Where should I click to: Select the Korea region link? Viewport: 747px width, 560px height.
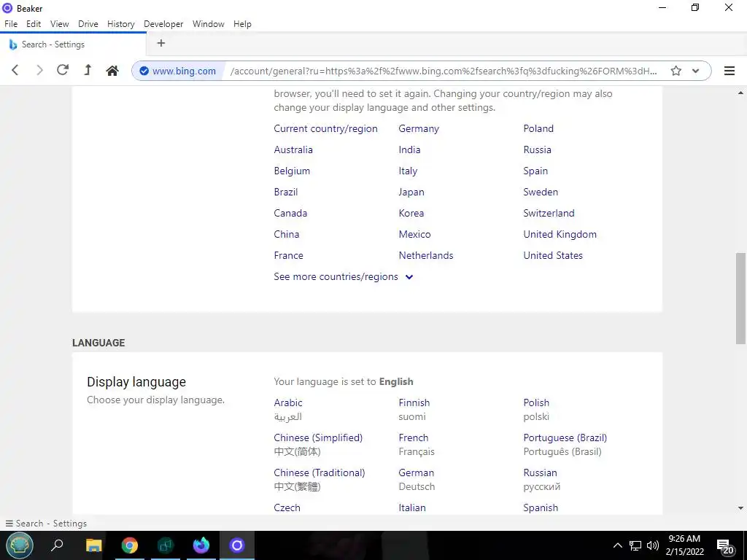[x=411, y=213]
